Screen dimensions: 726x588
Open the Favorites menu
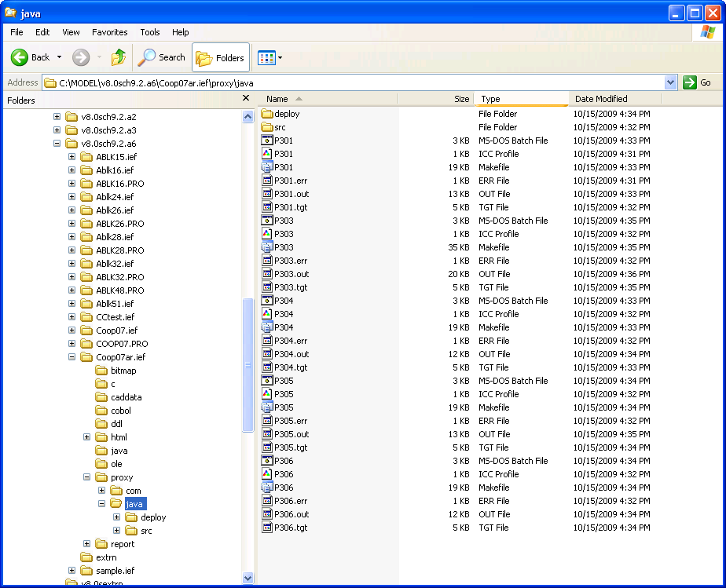tap(109, 32)
